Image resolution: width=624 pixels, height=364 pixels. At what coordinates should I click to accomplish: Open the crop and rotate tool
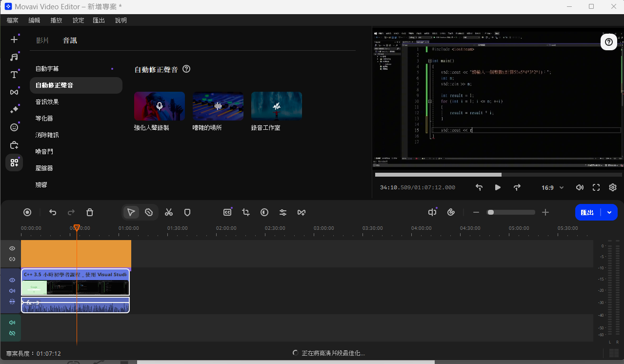pyautogui.click(x=246, y=212)
